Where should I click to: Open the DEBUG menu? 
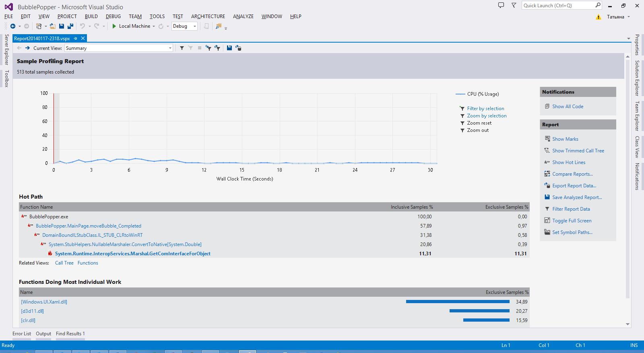tap(113, 16)
